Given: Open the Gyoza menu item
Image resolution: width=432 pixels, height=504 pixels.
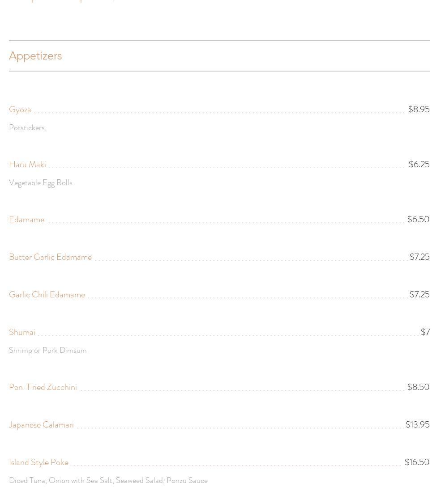Looking at the screenshot, I should point(20,110).
